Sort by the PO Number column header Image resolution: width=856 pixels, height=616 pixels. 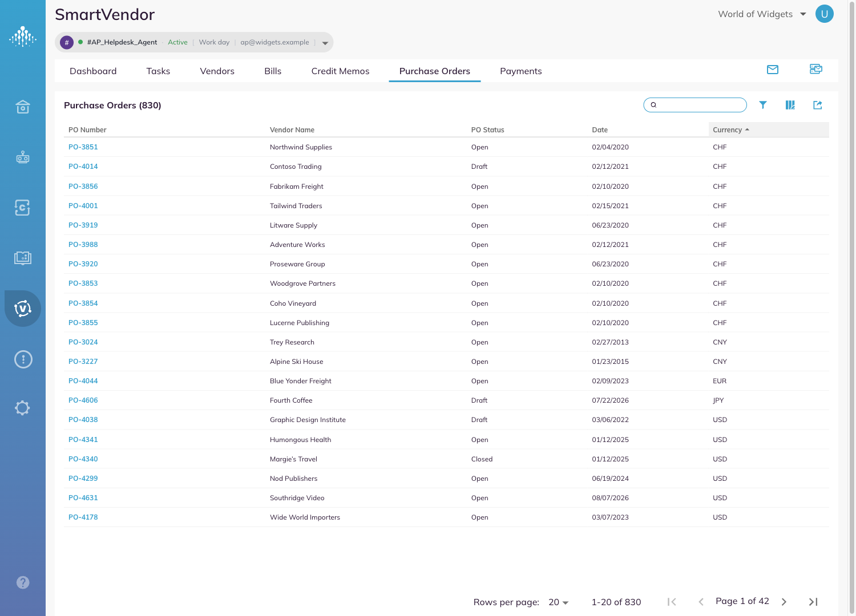coord(87,130)
